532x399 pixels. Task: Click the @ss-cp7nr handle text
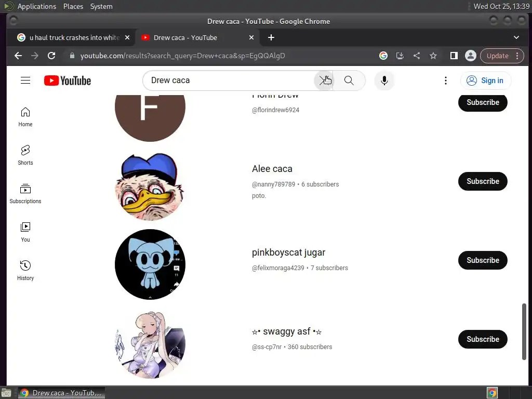(x=267, y=347)
